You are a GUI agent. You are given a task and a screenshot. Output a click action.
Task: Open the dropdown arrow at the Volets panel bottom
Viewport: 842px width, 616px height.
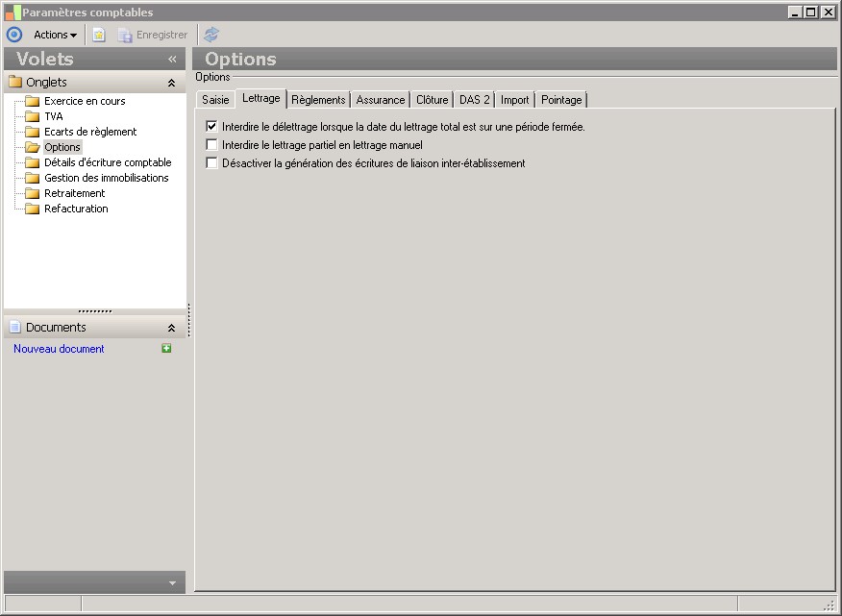pyautogui.click(x=172, y=583)
